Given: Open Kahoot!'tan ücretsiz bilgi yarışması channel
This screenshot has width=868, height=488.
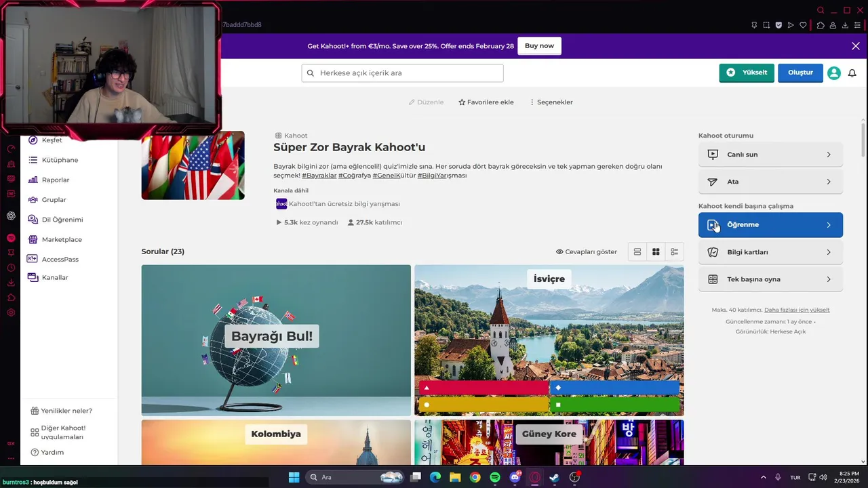Looking at the screenshot, I should (338, 204).
